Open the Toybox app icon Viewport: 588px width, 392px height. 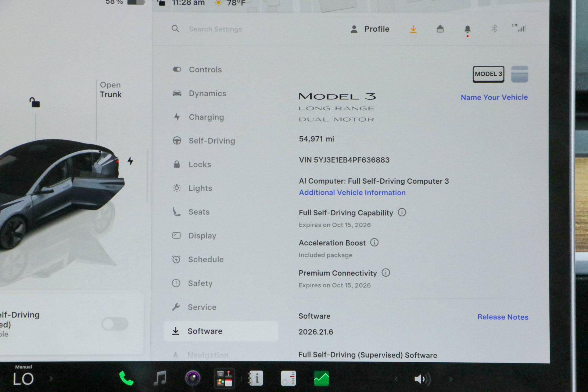tap(225, 378)
